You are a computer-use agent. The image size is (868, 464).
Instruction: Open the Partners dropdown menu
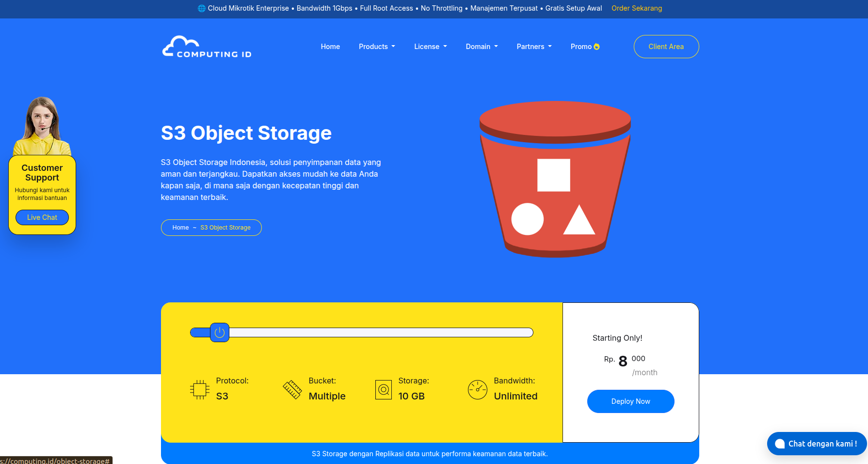534,47
